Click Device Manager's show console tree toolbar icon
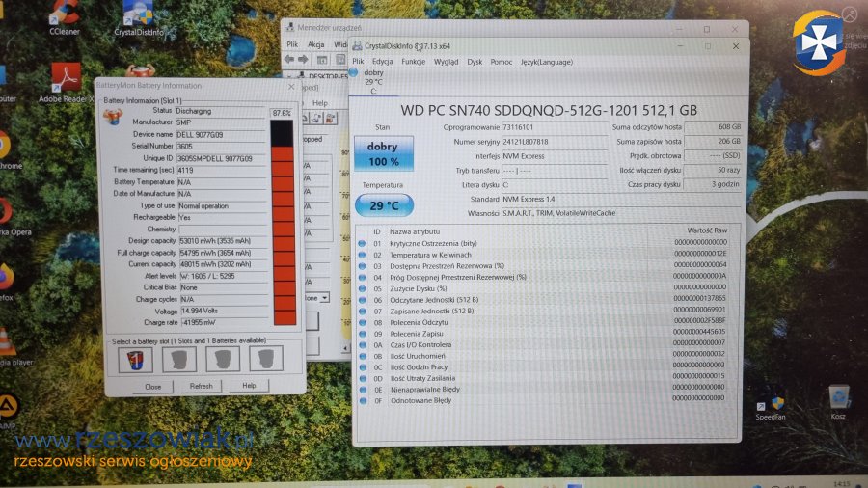This screenshot has width=868, height=488. coord(322,60)
